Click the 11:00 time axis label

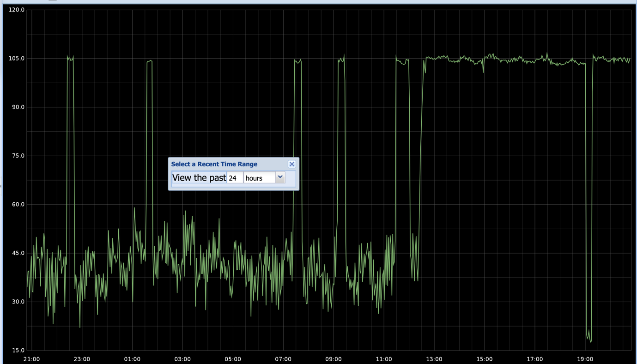pos(384,359)
